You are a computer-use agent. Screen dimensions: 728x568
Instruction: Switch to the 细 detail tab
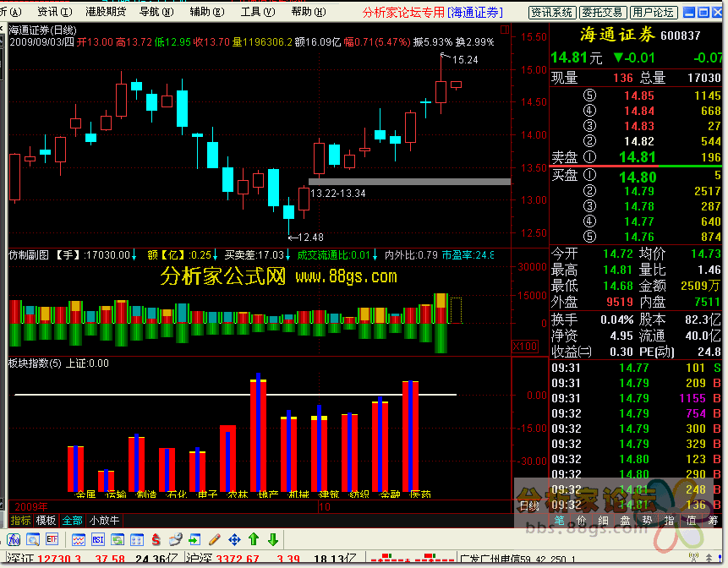coord(603,521)
